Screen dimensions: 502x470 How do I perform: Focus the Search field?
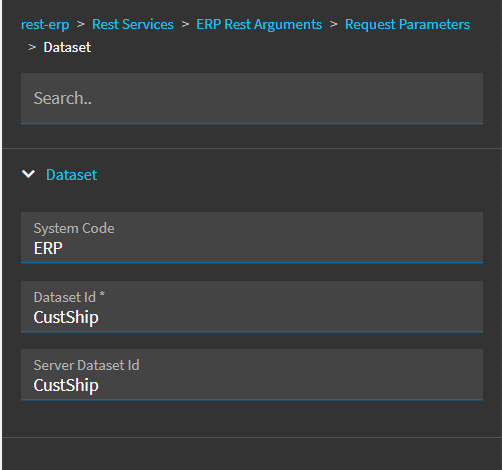[252, 98]
